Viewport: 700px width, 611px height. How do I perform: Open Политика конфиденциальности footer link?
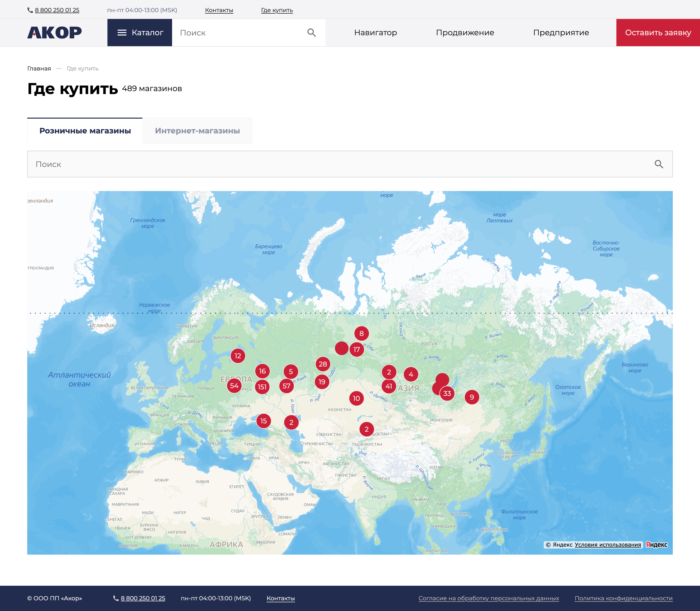pyautogui.click(x=623, y=598)
